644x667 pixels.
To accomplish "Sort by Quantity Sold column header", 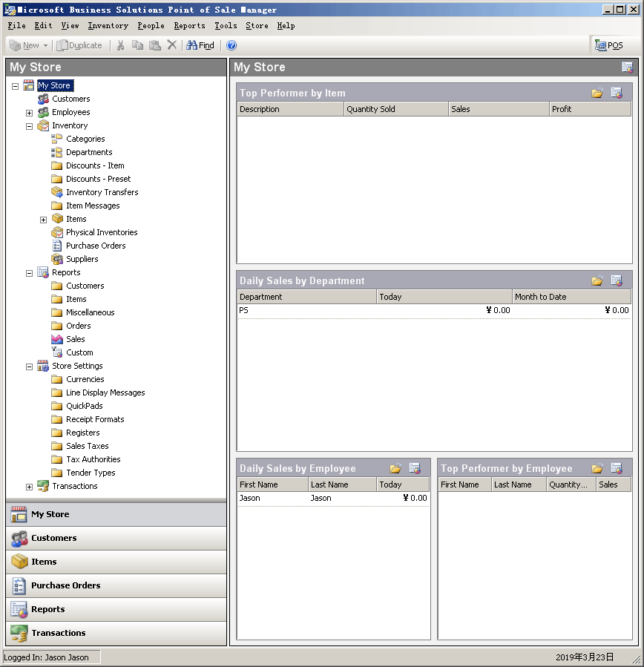I will (x=395, y=109).
